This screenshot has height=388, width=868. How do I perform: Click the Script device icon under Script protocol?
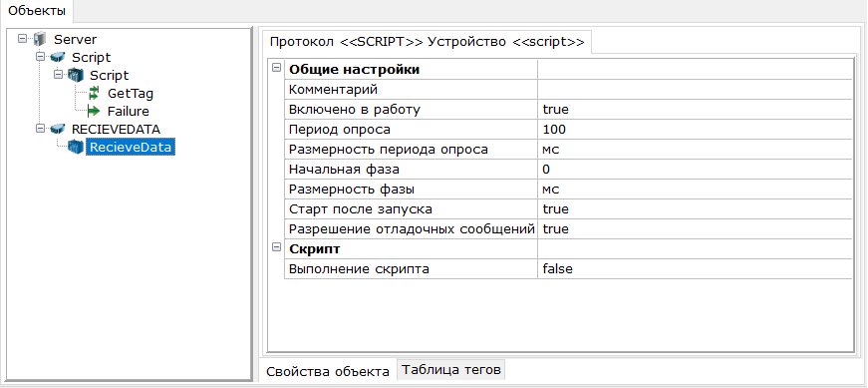point(76,76)
